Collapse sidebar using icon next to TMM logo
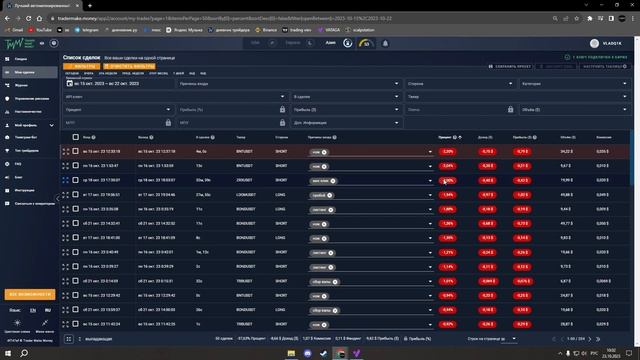The image size is (640, 360). [42, 43]
